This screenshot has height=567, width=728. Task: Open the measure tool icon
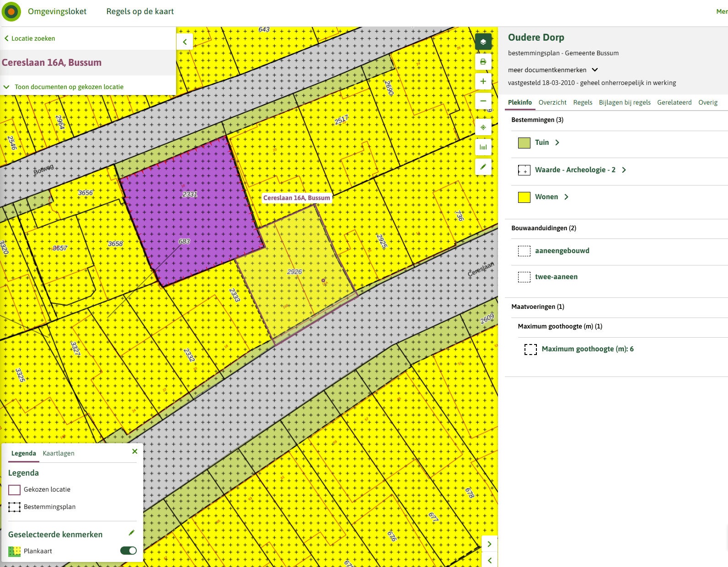click(x=483, y=147)
